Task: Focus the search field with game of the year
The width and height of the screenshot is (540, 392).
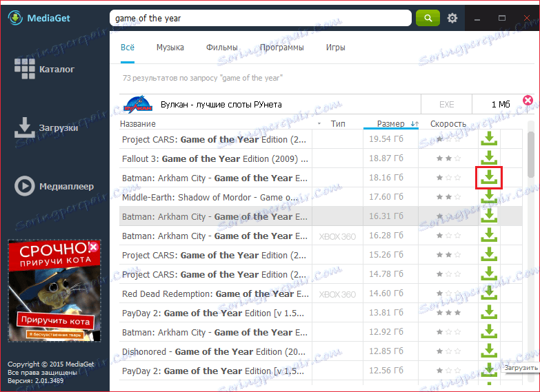Action: tap(261, 18)
